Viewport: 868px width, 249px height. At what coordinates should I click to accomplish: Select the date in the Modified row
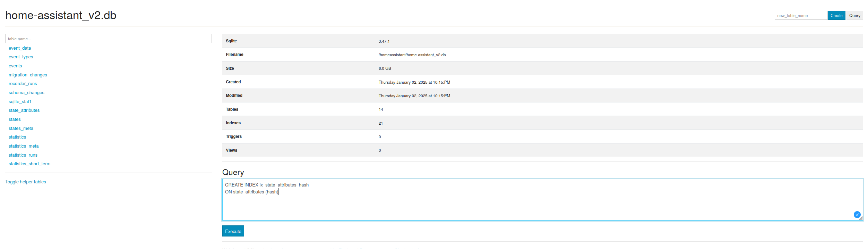point(414,96)
